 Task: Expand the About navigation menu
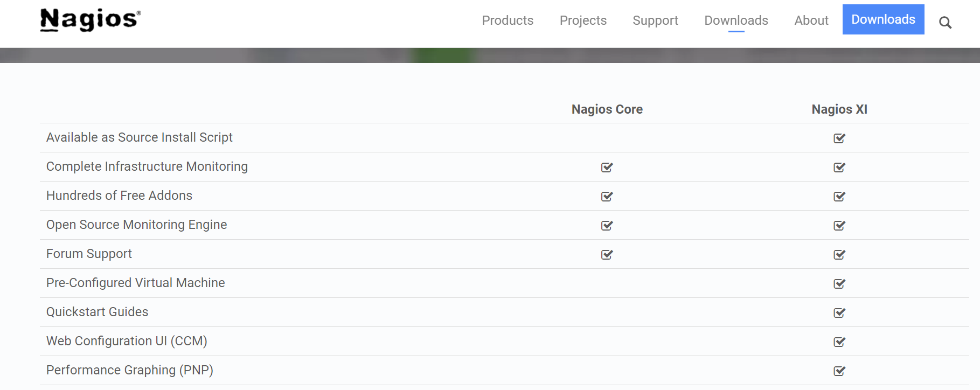(811, 20)
